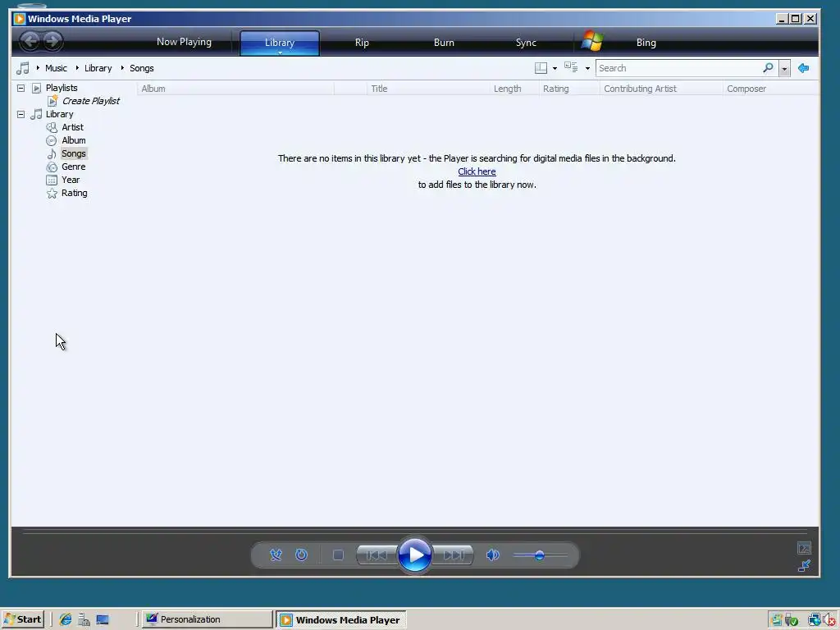Collapse the Library tree node
The width and height of the screenshot is (840, 630).
(x=21, y=114)
